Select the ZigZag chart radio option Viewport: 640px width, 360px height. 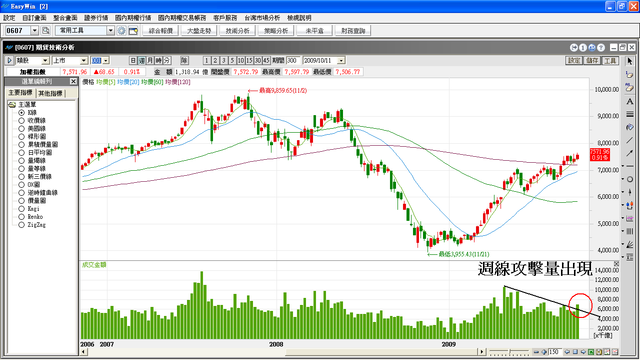pos(21,225)
